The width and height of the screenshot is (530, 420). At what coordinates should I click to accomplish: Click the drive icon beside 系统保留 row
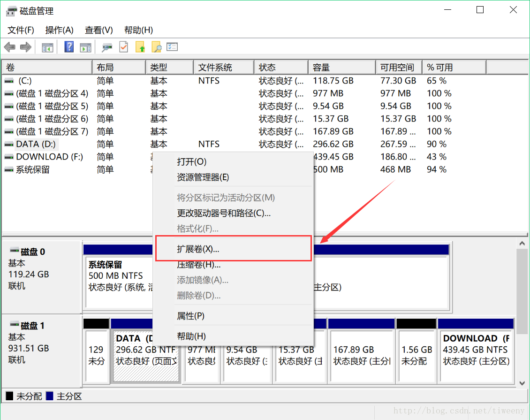pyautogui.click(x=9, y=170)
